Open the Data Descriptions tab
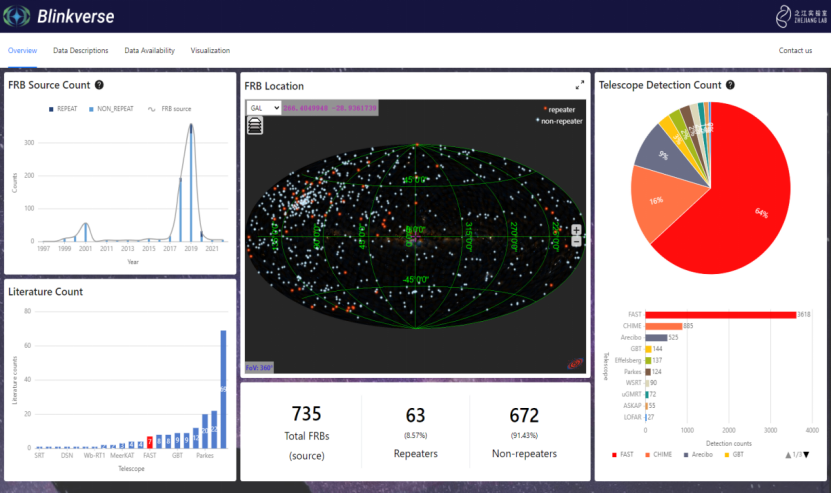This screenshot has width=831, height=494. 81,50
